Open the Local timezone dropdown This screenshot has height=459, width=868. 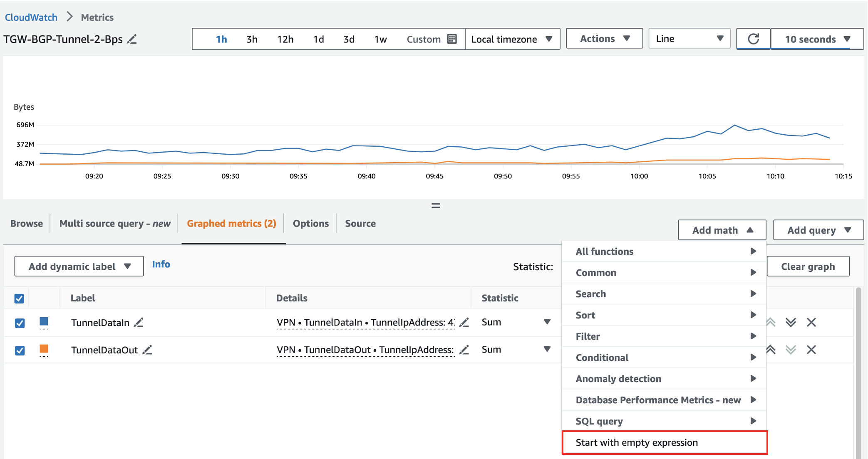(512, 39)
